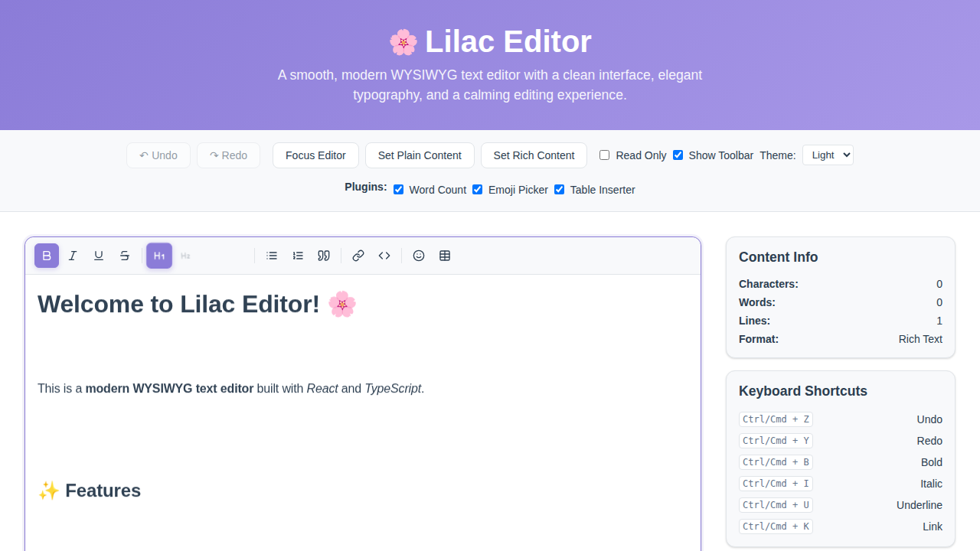Click the strikethrough formatting icon

[x=125, y=256]
